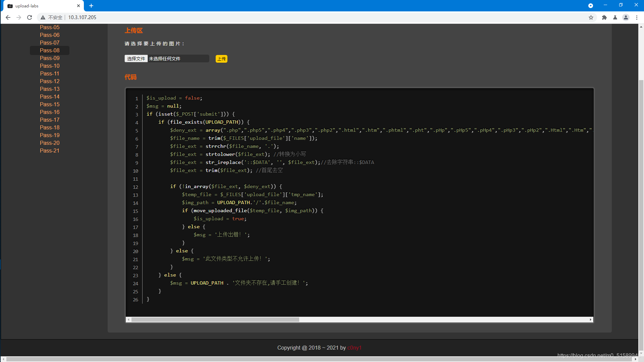Click the yellow 上传 upload button
Screen dimensions: 644x362
pyautogui.click(x=221, y=59)
